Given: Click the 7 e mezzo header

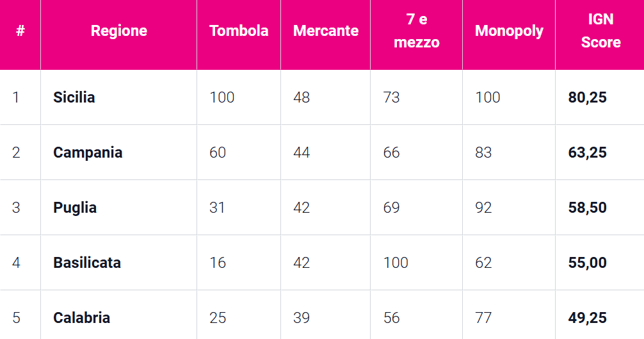Looking at the screenshot, I should click(417, 31).
